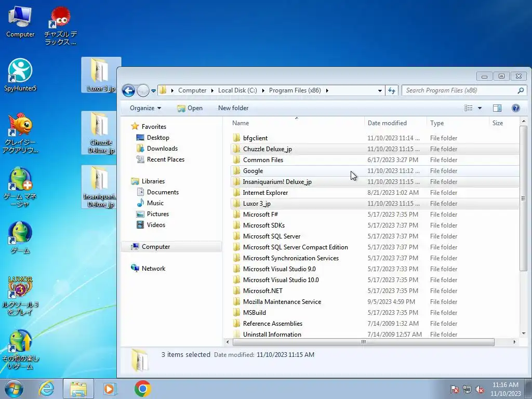Launch Windows Media Player from taskbar
This screenshot has width=532, height=399.
110,389
